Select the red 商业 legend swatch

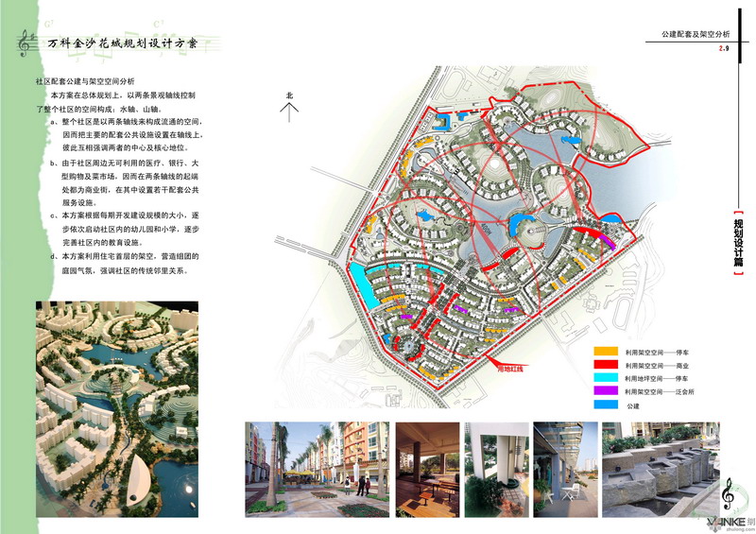[x=606, y=365]
